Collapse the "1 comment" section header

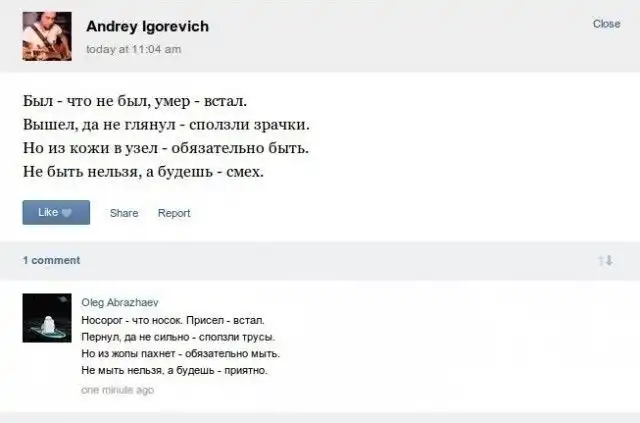tap(51, 260)
